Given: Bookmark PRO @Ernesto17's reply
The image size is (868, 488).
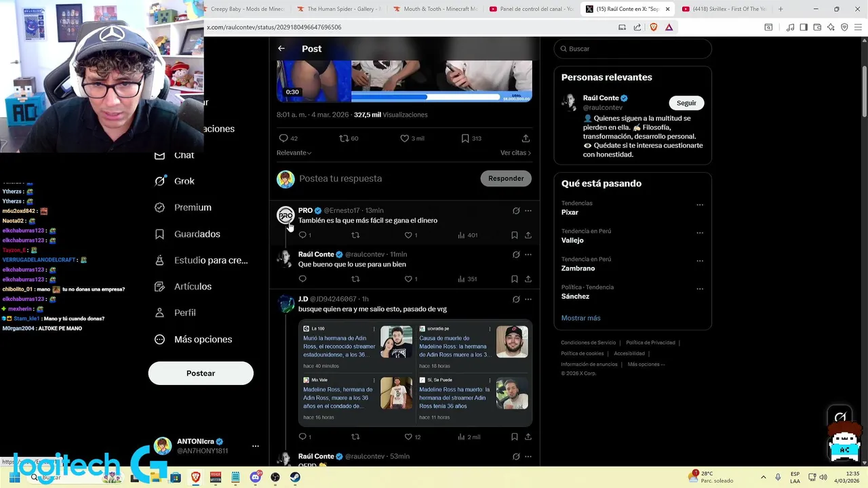Looking at the screenshot, I should (515, 235).
